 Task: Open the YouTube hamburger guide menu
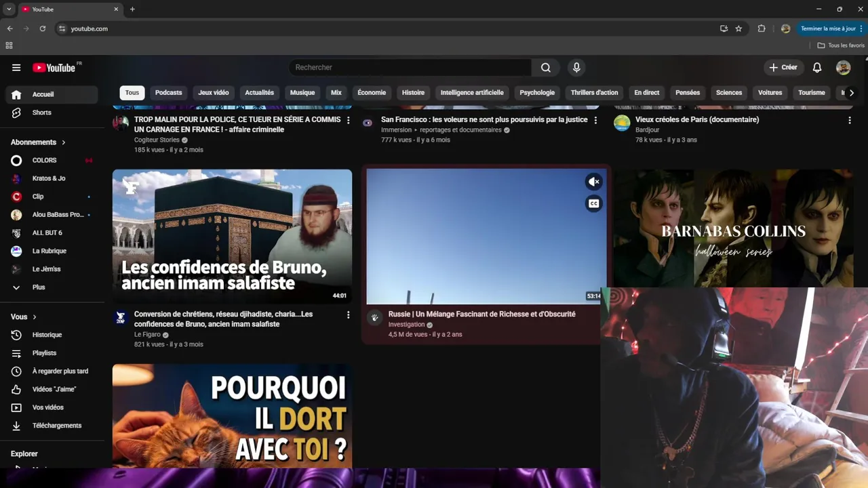16,67
